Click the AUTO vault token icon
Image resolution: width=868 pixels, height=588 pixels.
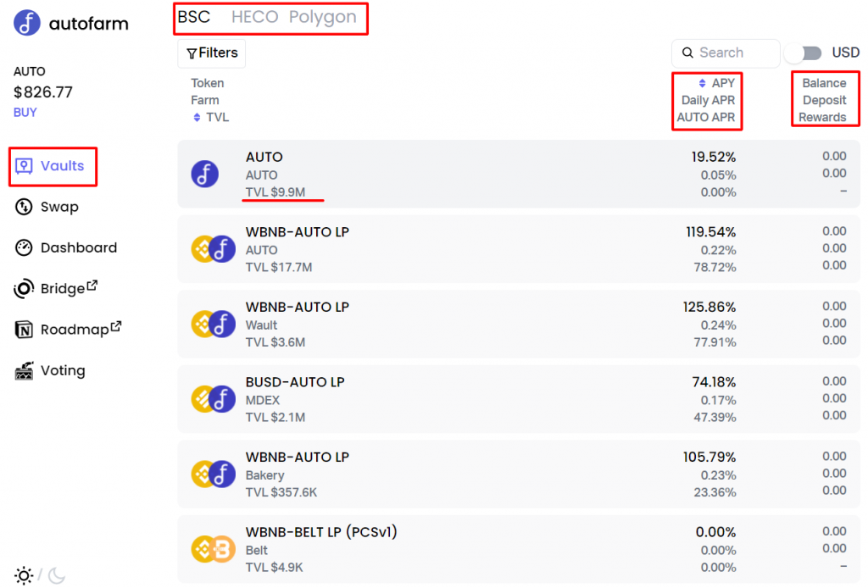point(205,175)
